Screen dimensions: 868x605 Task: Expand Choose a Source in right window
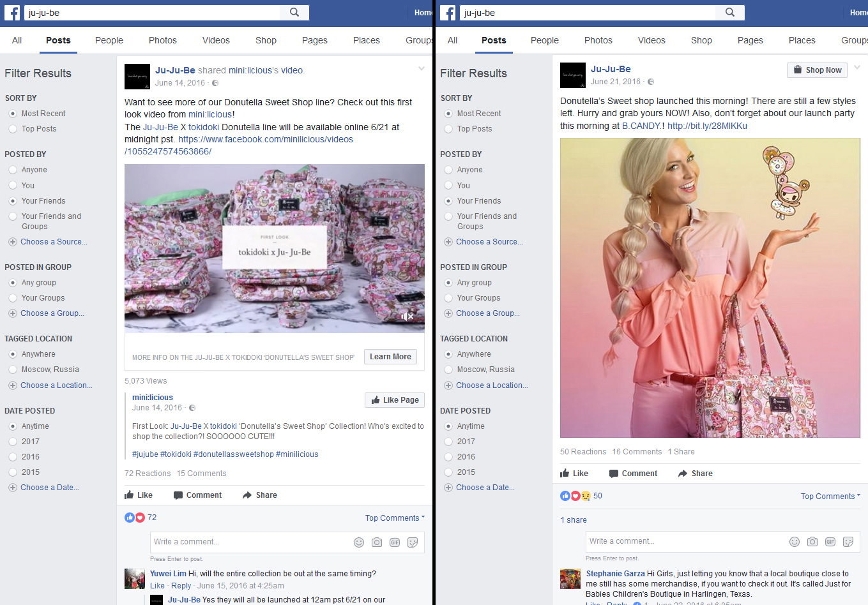[489, 242]
